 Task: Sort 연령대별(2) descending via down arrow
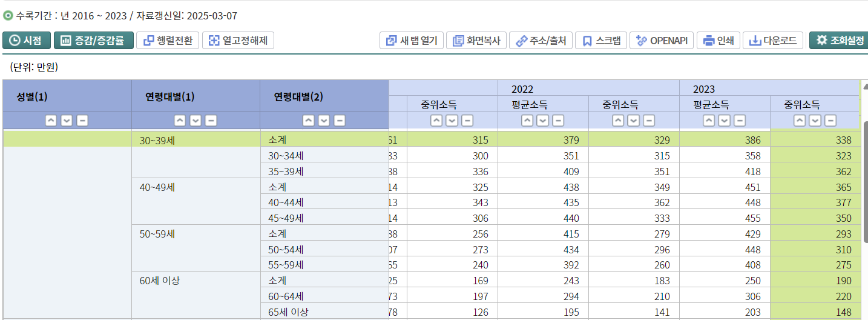click(324, 120)
